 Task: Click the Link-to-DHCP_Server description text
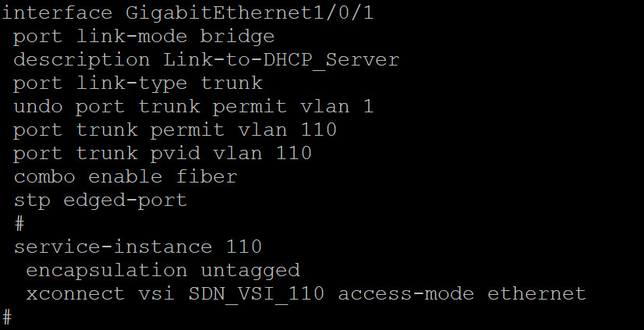pos(281,59)
